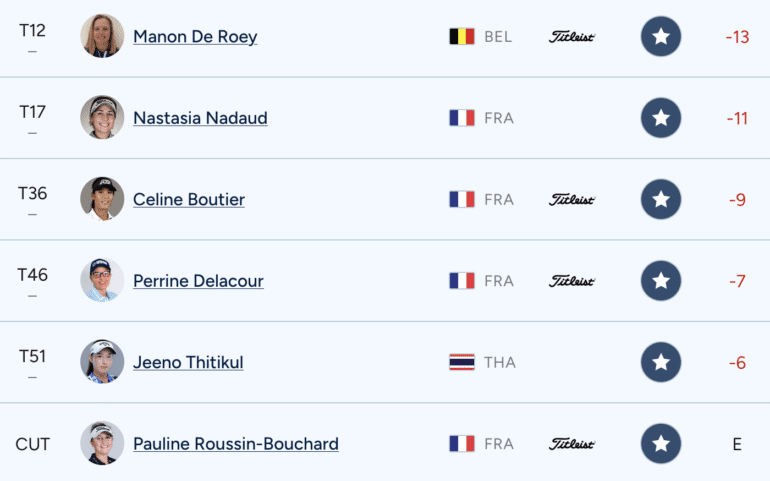
Task: Click Manon De Roey's profile photo
Action: (102, 36)
